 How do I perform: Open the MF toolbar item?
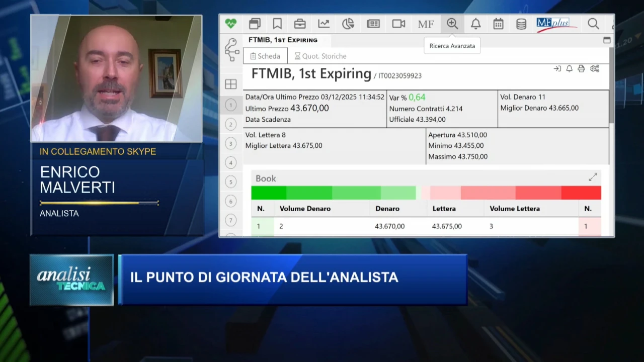(426, 24)
